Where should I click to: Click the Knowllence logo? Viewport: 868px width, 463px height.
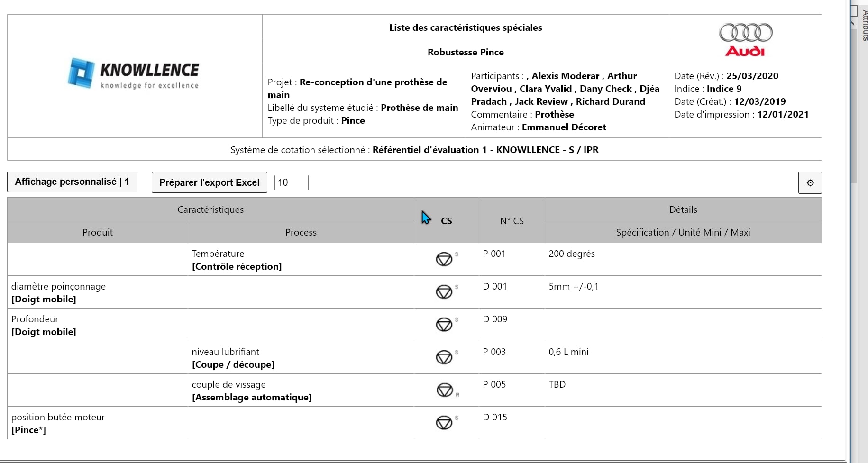click(x=133, y=74)
